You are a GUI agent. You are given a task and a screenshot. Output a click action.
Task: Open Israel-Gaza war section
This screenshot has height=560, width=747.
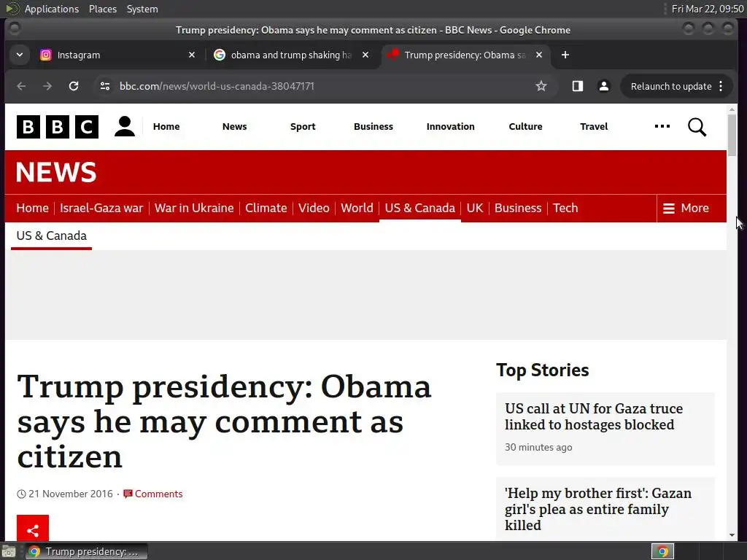[x=101, y=208]
